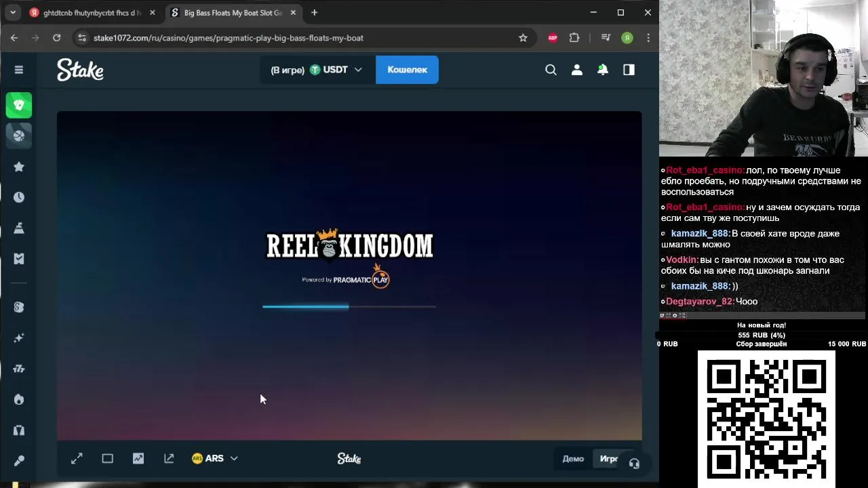View site information for stake1072.com
868x488 pixels.
(x=82, y=38)
